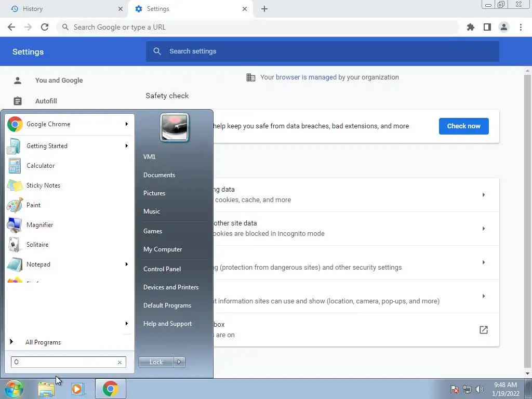Screen dimensions: 532x399
Task: Click the settings page vertical scrollbar
Action: (x=527, y=222)
